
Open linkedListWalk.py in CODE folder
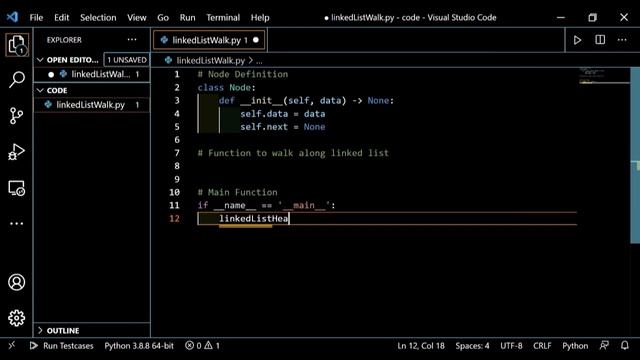pyautogui.click(x=92, y=105)
